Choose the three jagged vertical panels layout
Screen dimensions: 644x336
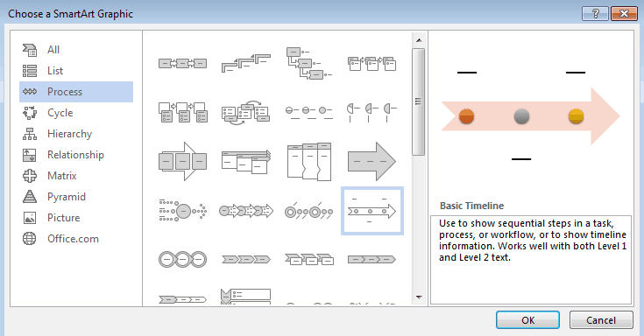tap(308, 162)
